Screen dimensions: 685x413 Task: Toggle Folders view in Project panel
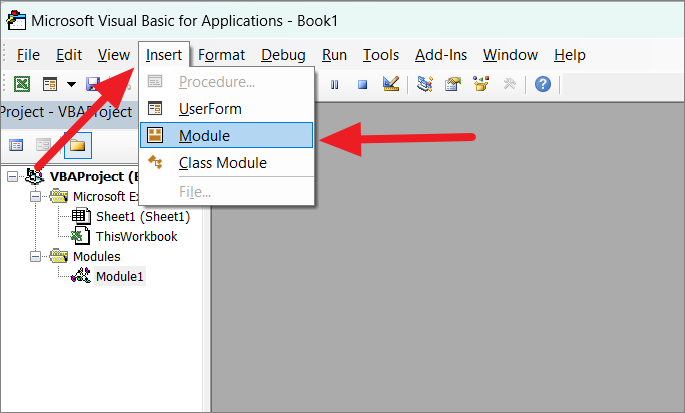click(78, 145)
